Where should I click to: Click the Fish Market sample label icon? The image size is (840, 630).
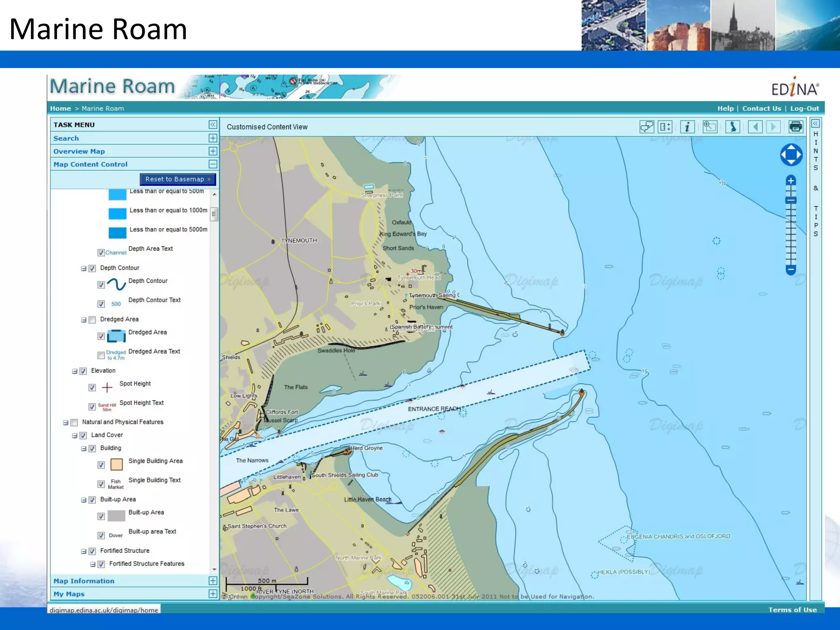[x=116, y=484]
